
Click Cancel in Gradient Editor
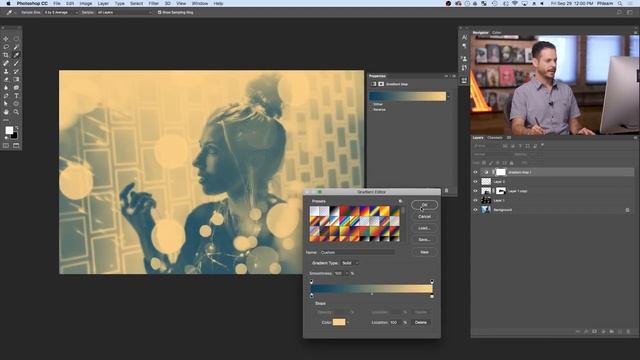(424, 216)
